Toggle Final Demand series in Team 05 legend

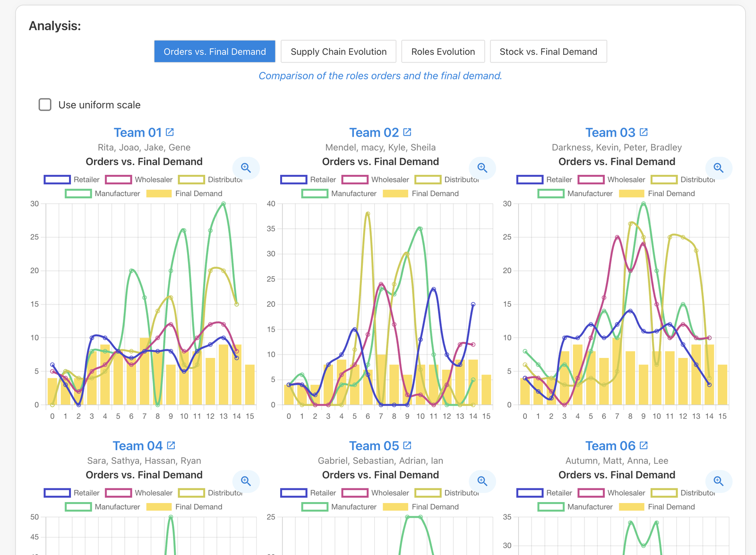421,507
